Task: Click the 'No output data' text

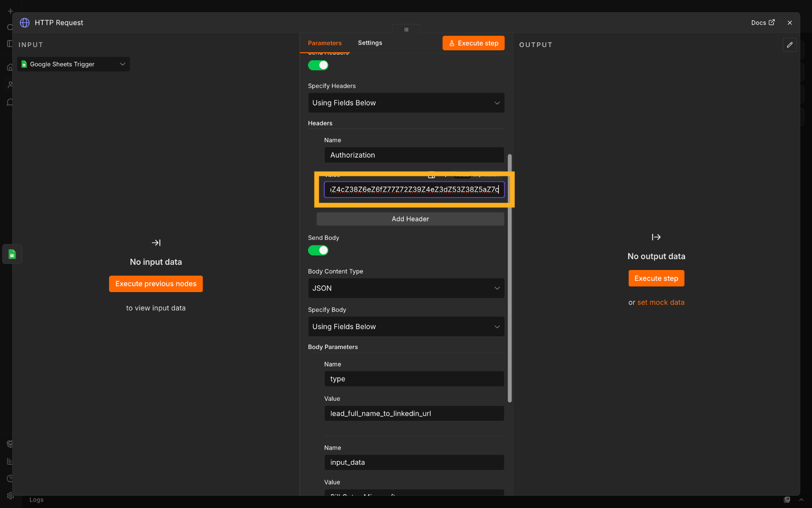Action: 656,256
